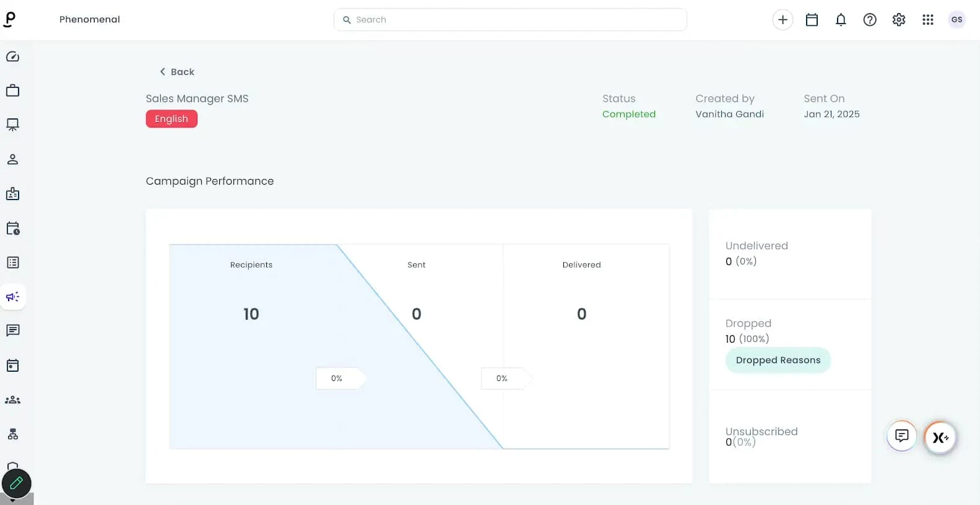
Task: Click the Undelivered metric label
Action: [x=757, y=246]
